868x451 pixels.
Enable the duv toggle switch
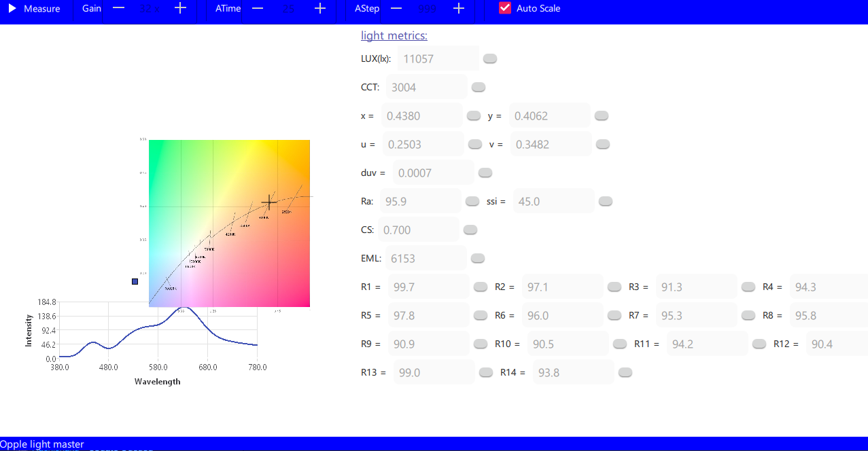click(485, 173)
